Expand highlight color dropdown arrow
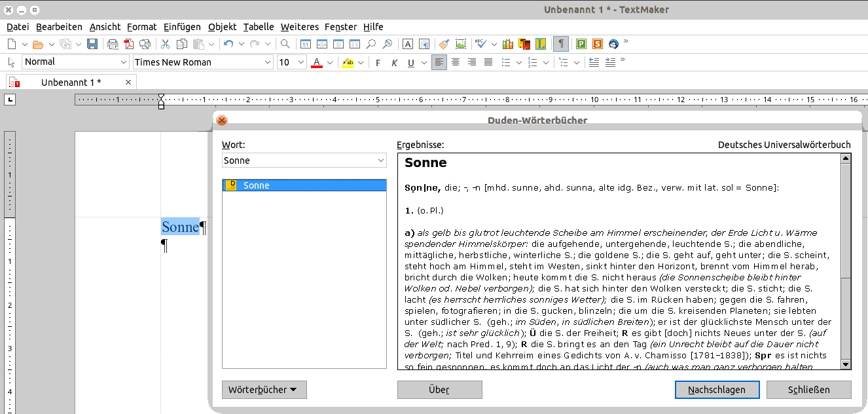This screenshot has width=868, height=414. pos(361,63)
